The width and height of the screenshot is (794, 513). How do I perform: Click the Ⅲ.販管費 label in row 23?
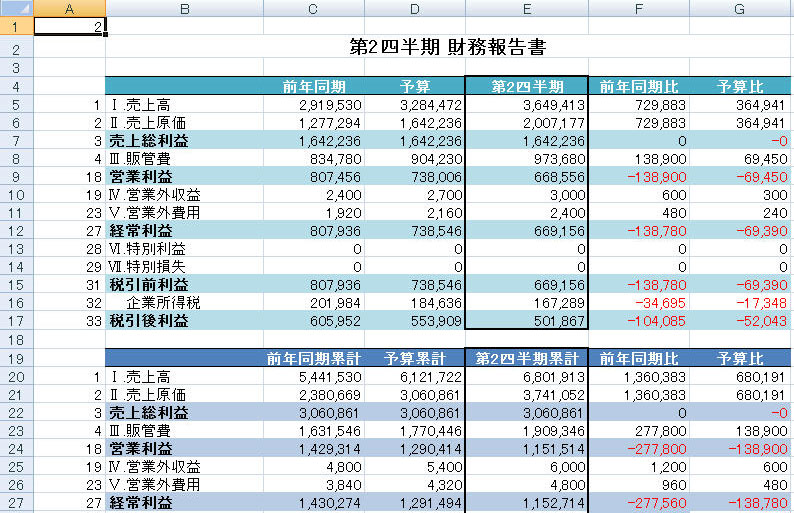[140, 431]
